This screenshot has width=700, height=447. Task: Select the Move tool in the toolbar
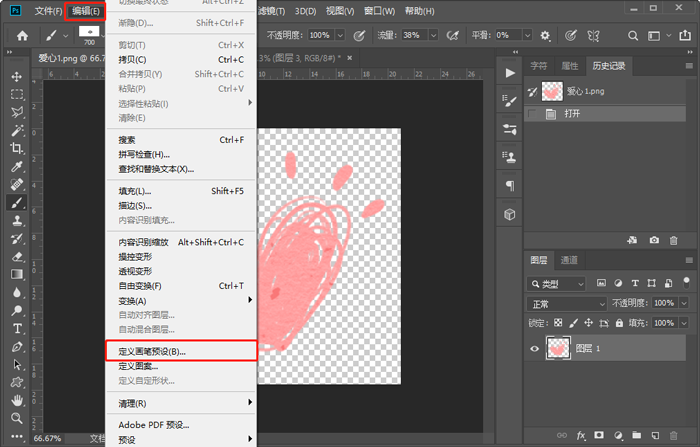pos(17,76)
